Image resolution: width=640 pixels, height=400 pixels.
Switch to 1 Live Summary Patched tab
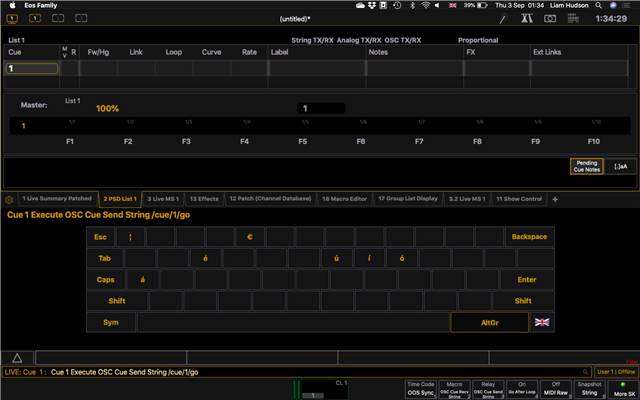(x=57, y=199)
